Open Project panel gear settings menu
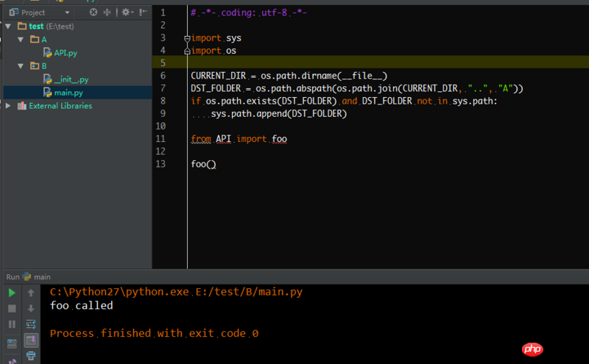The image size is (589, 364). 127,13
